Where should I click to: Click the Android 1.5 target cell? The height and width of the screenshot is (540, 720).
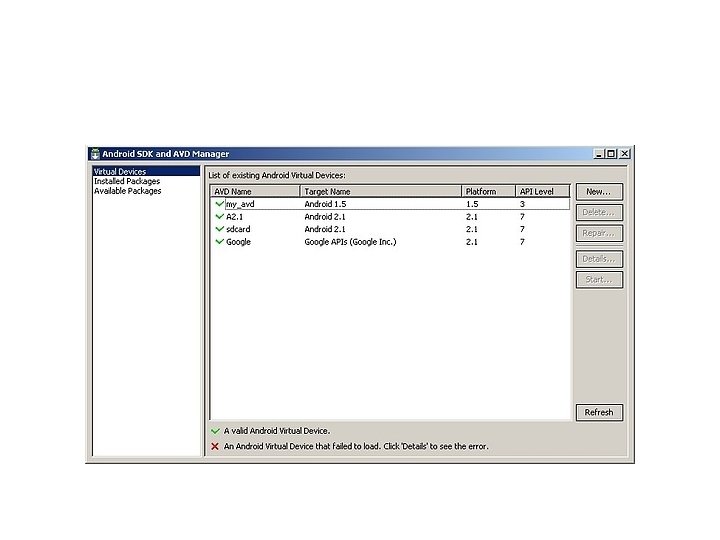click(325, 204)
